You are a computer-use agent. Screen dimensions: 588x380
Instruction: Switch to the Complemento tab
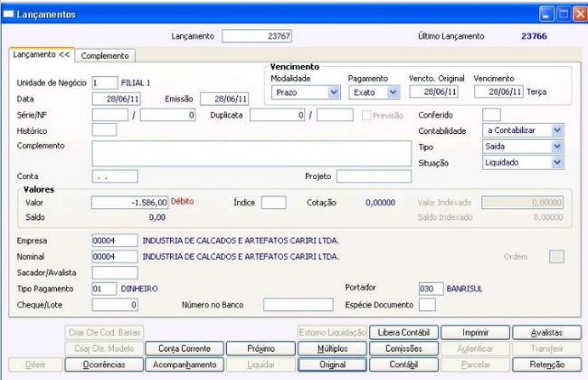[x=105, y=55]
